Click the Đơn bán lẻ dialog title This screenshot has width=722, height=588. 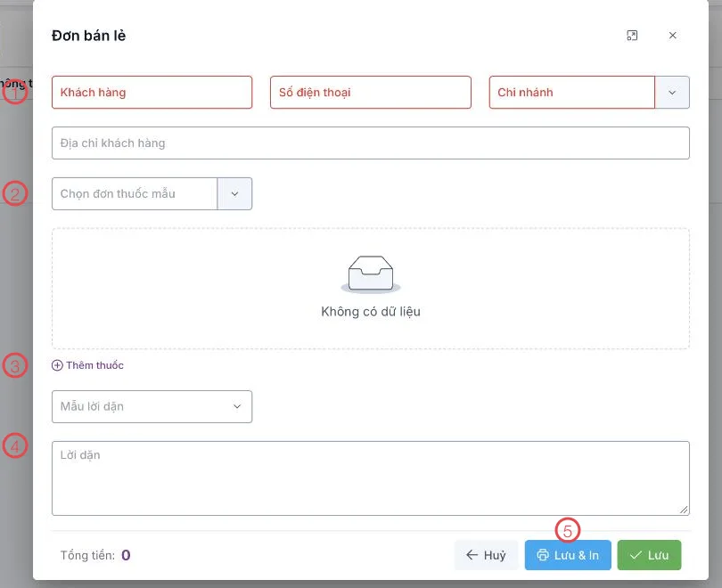88,36
